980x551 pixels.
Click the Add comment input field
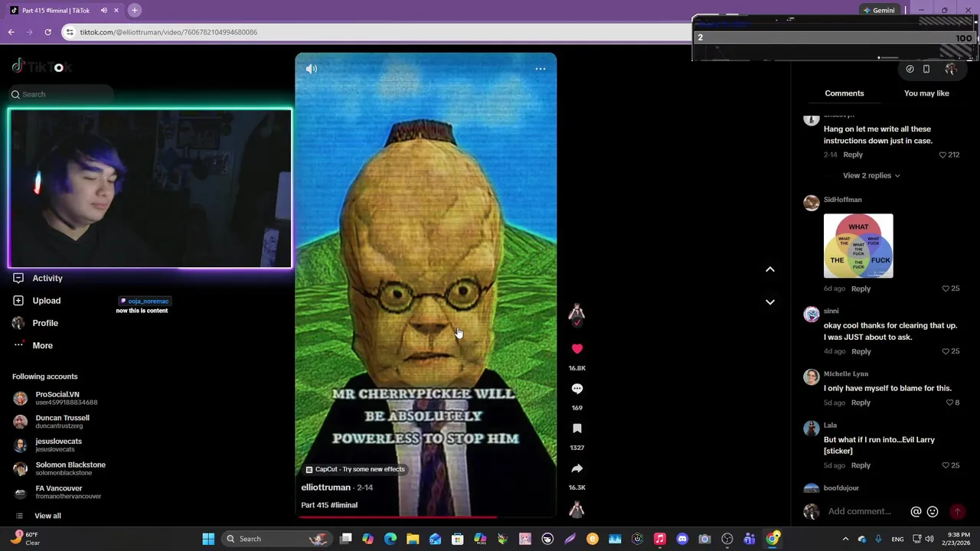(x=859, y=512)
